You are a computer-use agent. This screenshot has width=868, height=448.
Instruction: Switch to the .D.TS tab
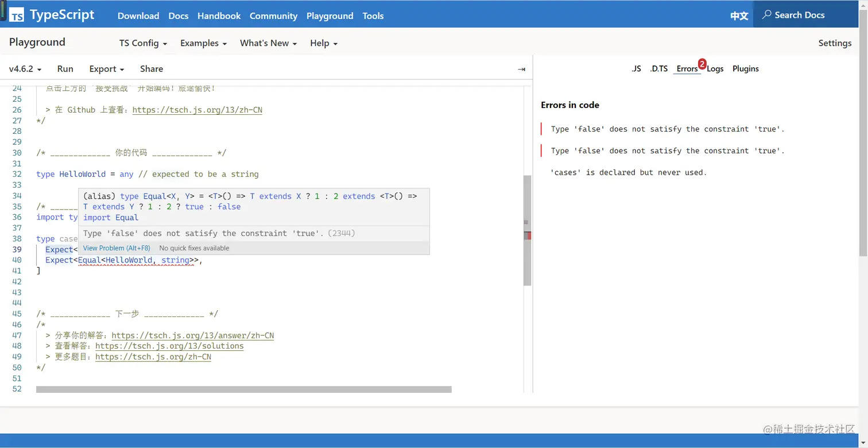(659, 69)
